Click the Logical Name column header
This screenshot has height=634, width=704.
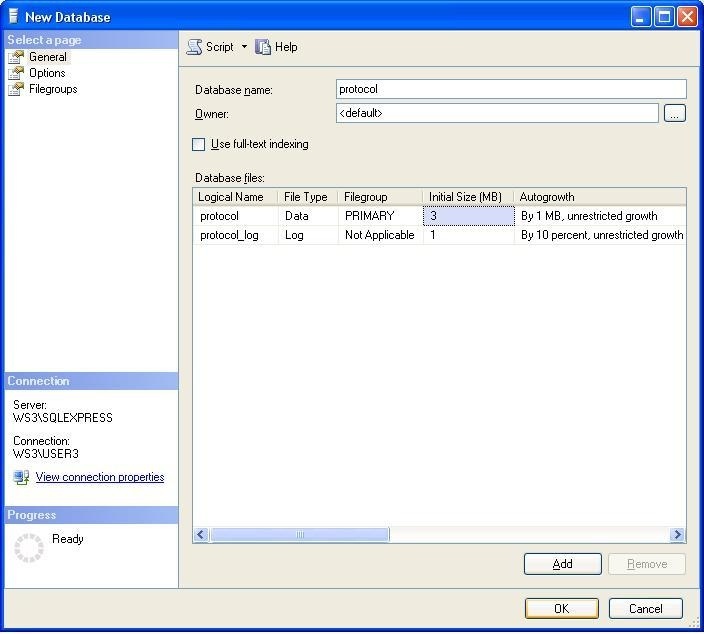click(235, 197)
